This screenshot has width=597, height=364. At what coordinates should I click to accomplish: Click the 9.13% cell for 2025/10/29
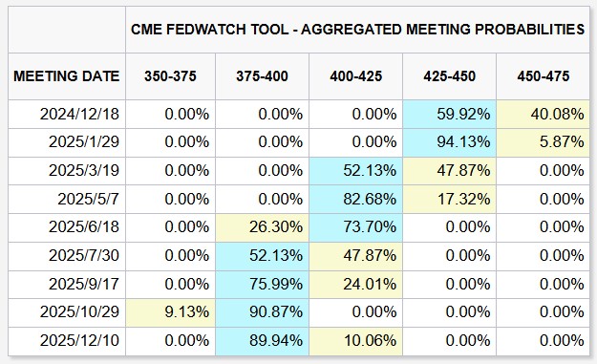[170, 312]
